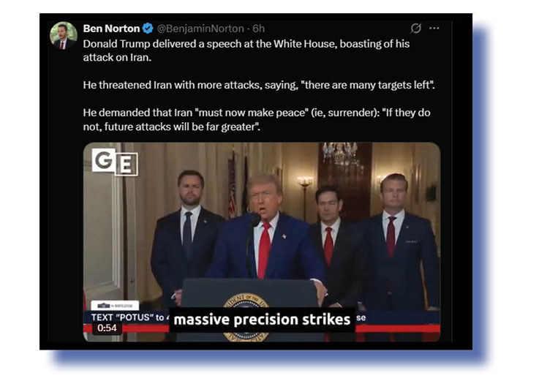Click the American flag in the video
The height and width of the screenshot is (392, 539).
233,184
